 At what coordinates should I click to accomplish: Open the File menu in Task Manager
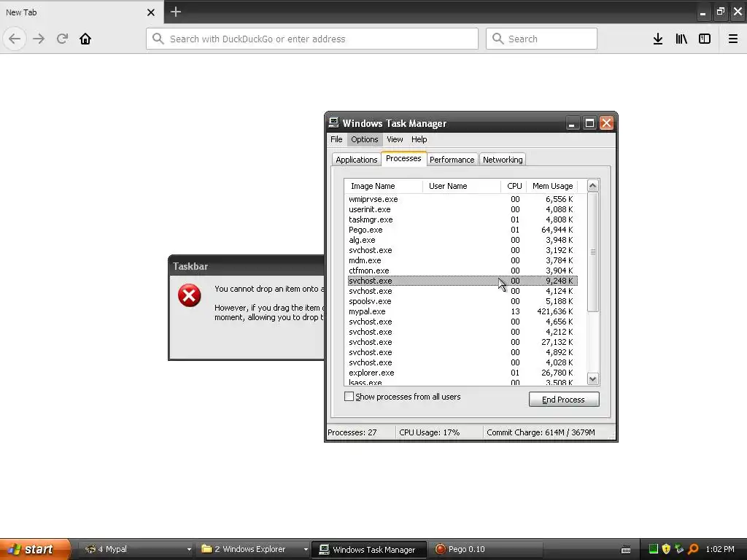[x=336, y=139]
